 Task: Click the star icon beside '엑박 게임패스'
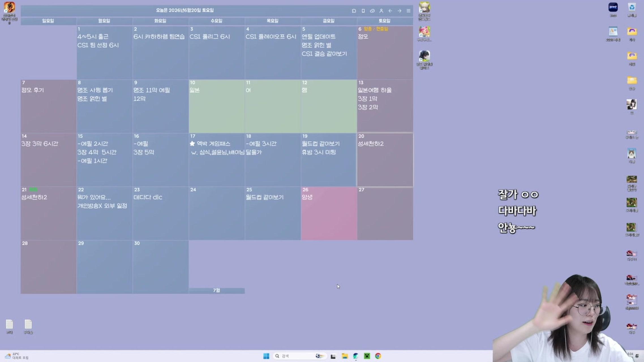click(x=192, y=143)
